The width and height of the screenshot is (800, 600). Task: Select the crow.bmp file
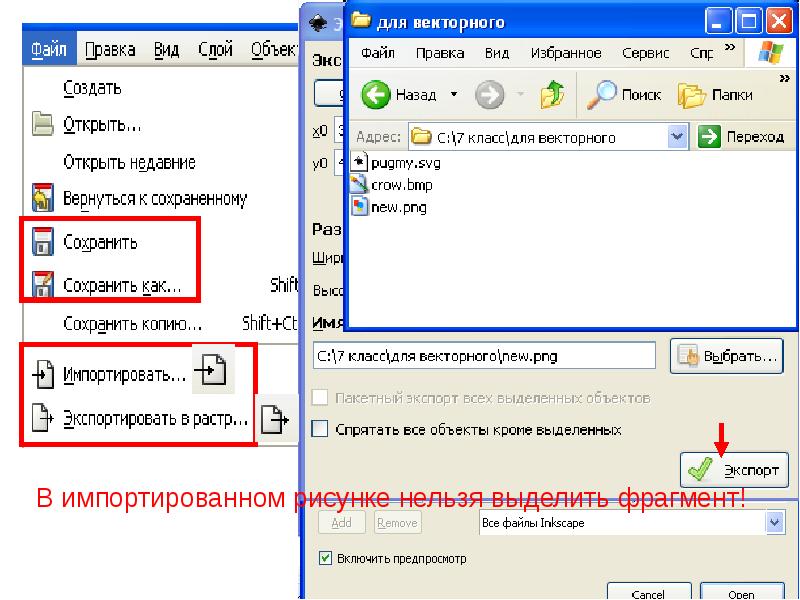coord(392,185)
